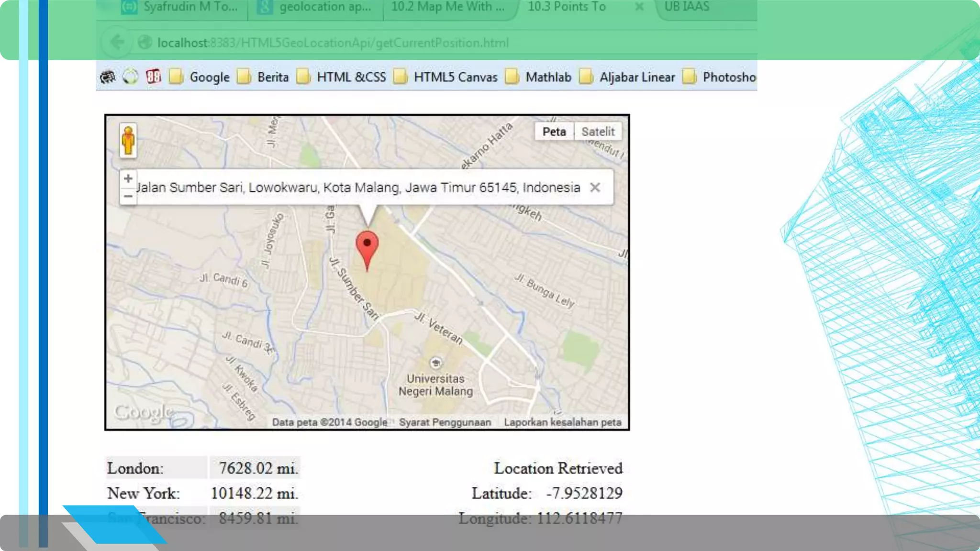Click the Universitas Negeri Malang place icon
The height and width of the screenshot is (551, 980).
435,363
